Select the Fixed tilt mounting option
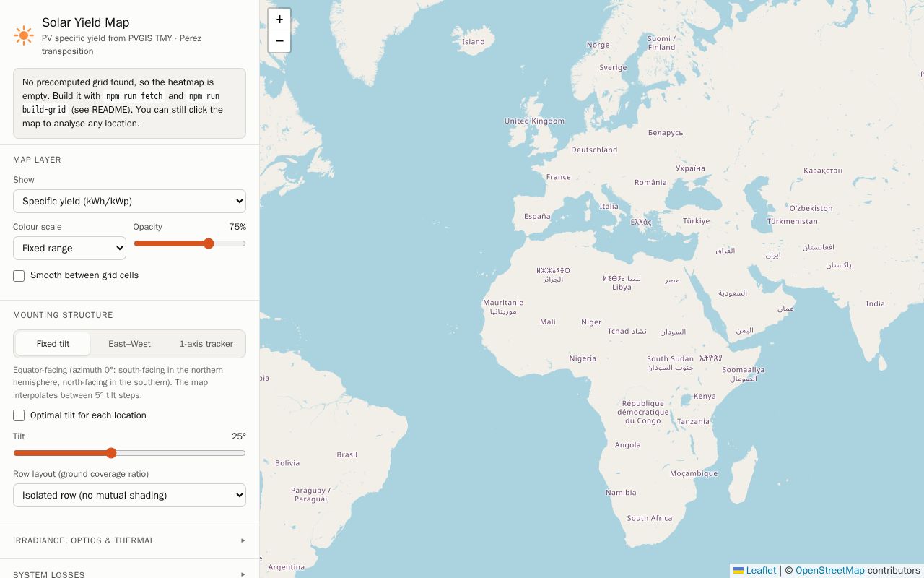 [53, 344]
